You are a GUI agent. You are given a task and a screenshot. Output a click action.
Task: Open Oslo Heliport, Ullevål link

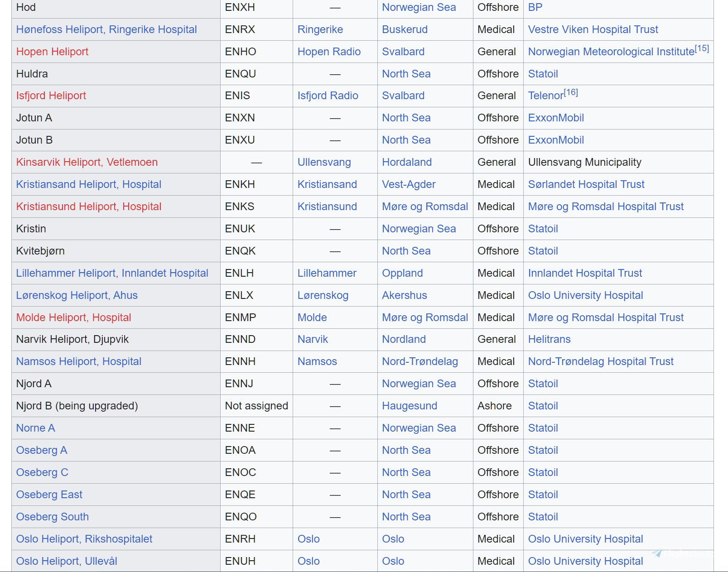pos(67,561)
